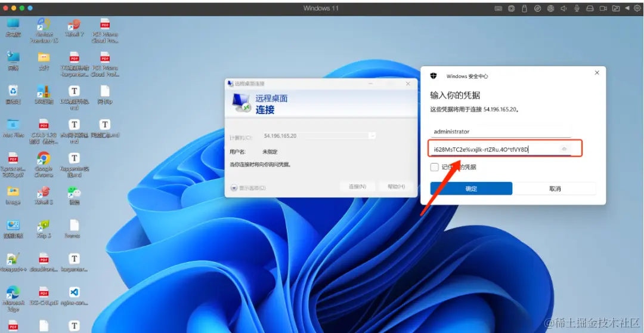Click the network globe icon in Parallels toolbar

(550, 8)
